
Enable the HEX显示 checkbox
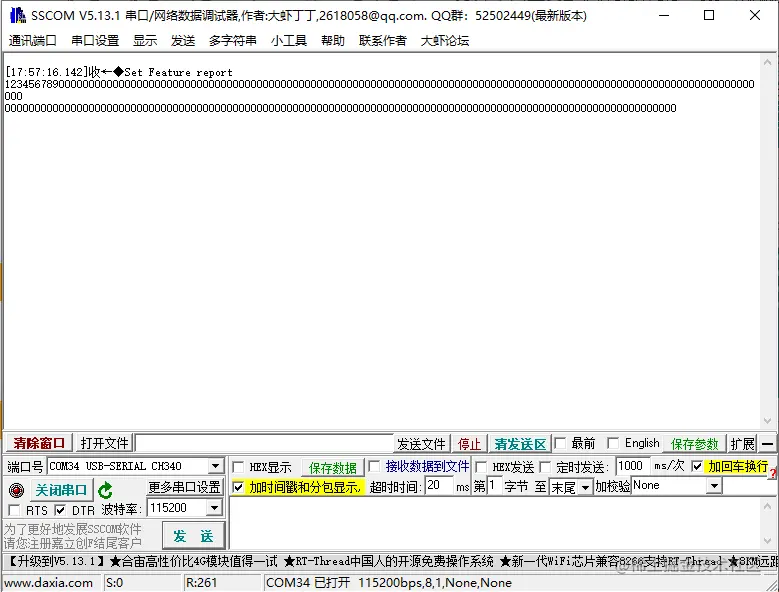[x=238, y=467]
